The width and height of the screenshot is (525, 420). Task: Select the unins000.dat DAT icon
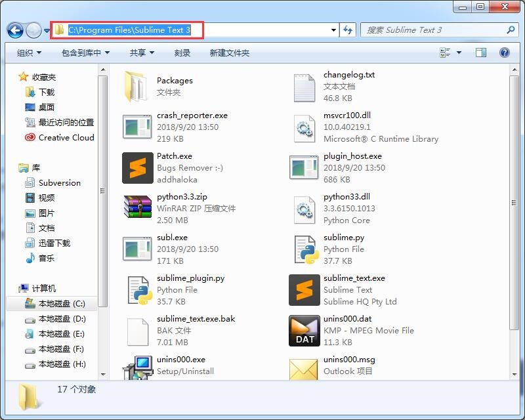point(304,331)
